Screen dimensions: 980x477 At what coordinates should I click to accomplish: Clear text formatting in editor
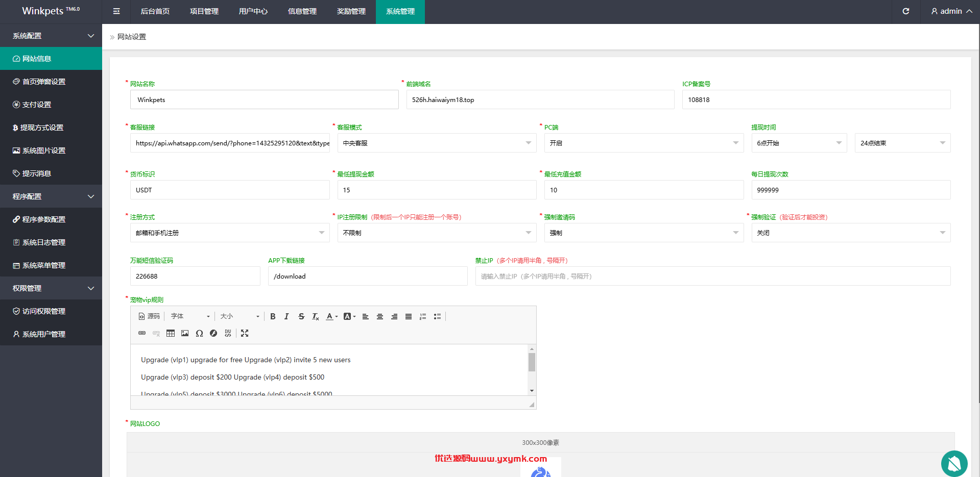pyautogui.click(x=316, y=316)
